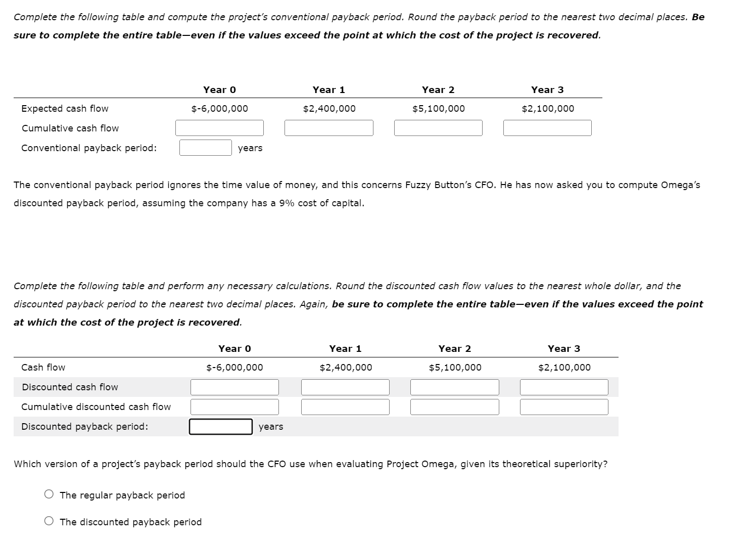Viewport: 756px width, 544px height.
Task: Click the Year 3 cumulative discounted cash flow input
Action: (x=564, y=406)
